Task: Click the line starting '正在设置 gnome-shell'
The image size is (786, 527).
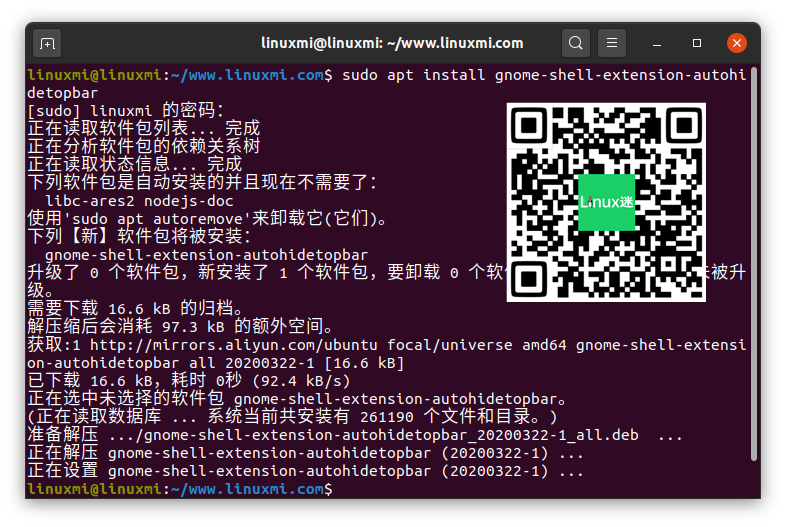Action: (x=305, y=471)
